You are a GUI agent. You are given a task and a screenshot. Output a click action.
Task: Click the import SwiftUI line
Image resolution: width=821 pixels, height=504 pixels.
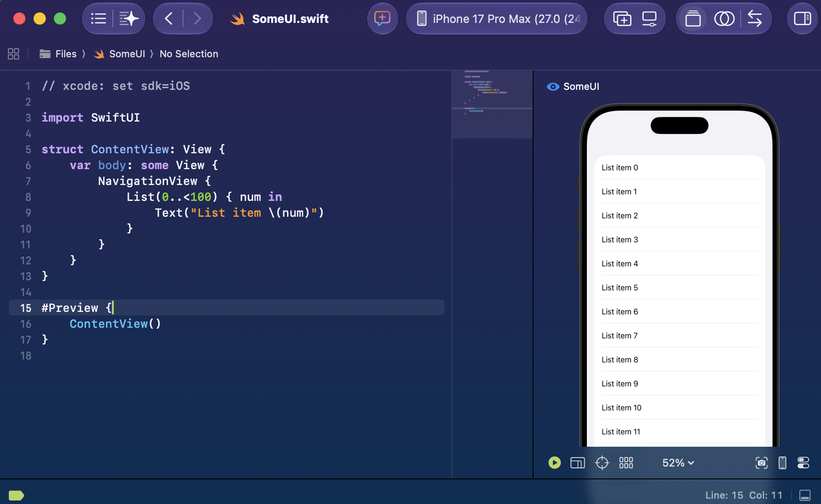click(90, 117)
